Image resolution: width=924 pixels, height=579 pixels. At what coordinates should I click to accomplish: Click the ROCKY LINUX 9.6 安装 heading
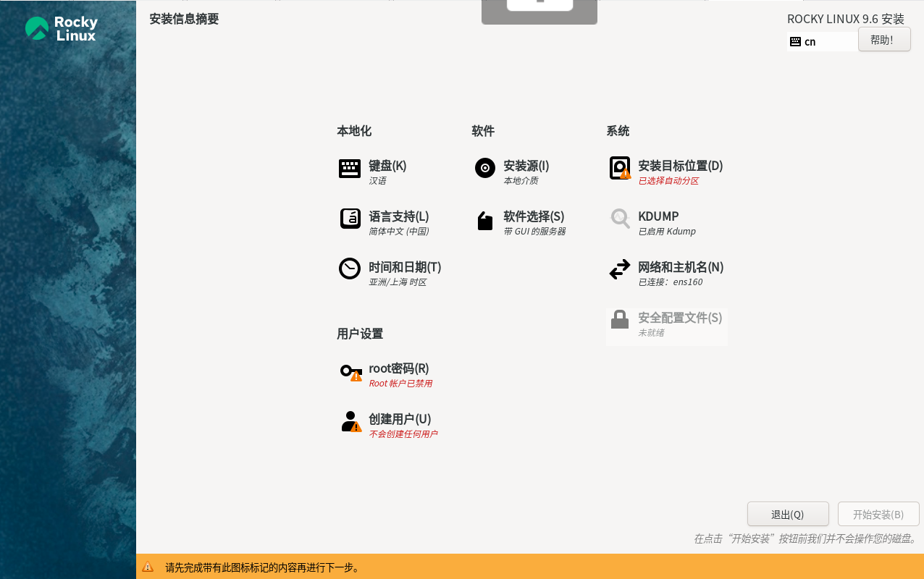pyautogui.click(x=846, y=19)
